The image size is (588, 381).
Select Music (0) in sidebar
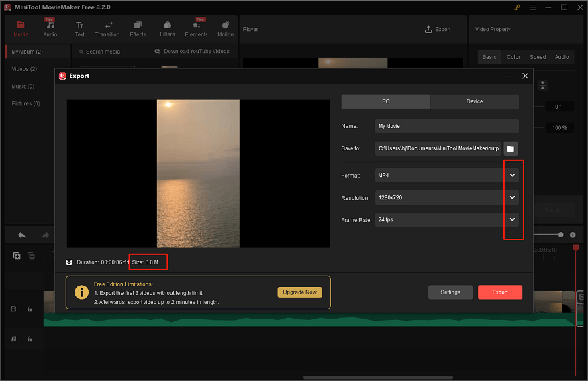(23, 86)
